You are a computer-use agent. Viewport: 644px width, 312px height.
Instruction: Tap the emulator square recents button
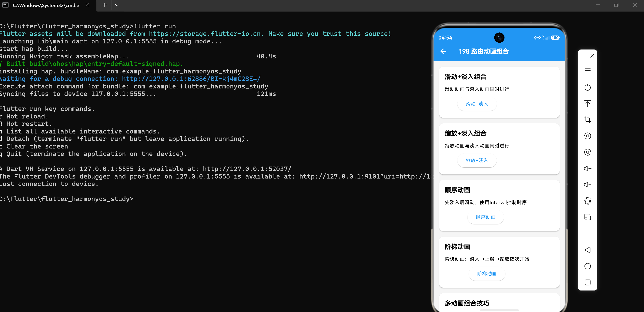587,282
